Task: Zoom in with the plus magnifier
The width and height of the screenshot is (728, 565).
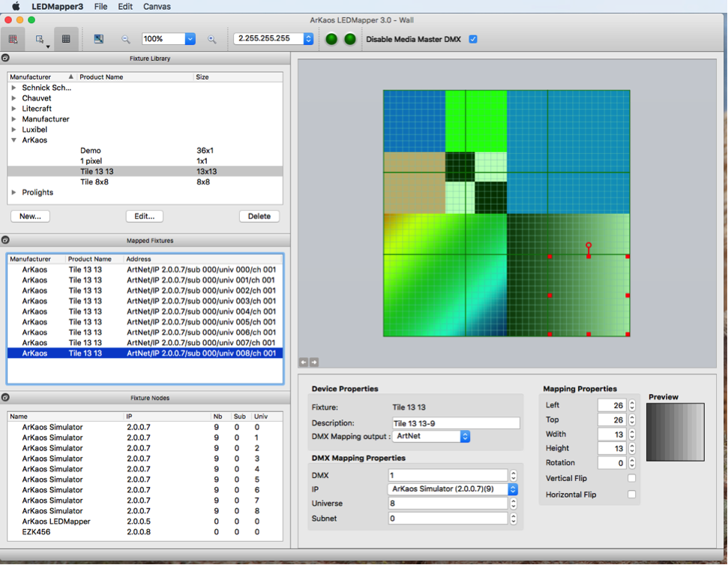Action: click(x=211, y=40)
